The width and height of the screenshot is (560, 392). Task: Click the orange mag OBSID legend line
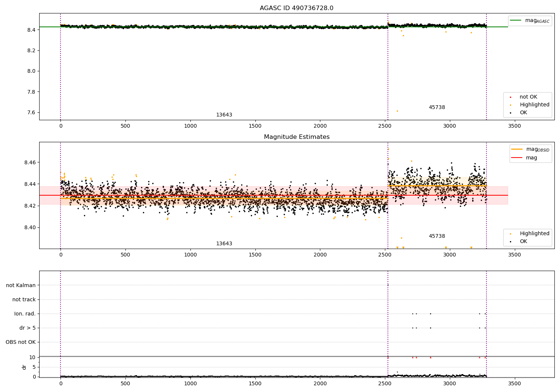tap(517, 149)
